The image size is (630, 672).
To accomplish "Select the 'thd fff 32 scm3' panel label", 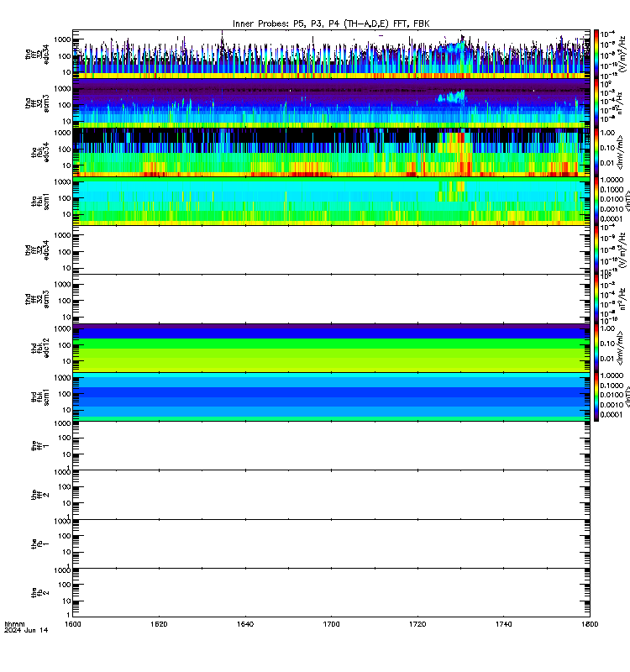I will (37, 299).
